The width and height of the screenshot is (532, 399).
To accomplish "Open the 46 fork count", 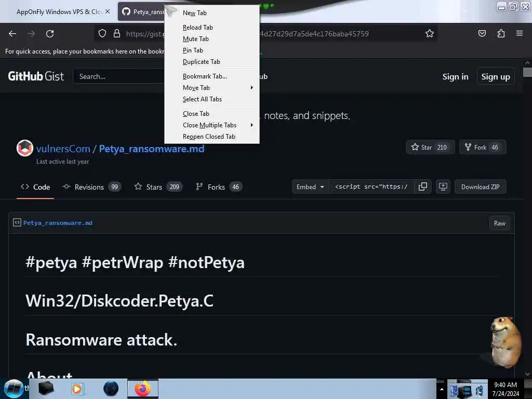I will click(x=495, y=147).
